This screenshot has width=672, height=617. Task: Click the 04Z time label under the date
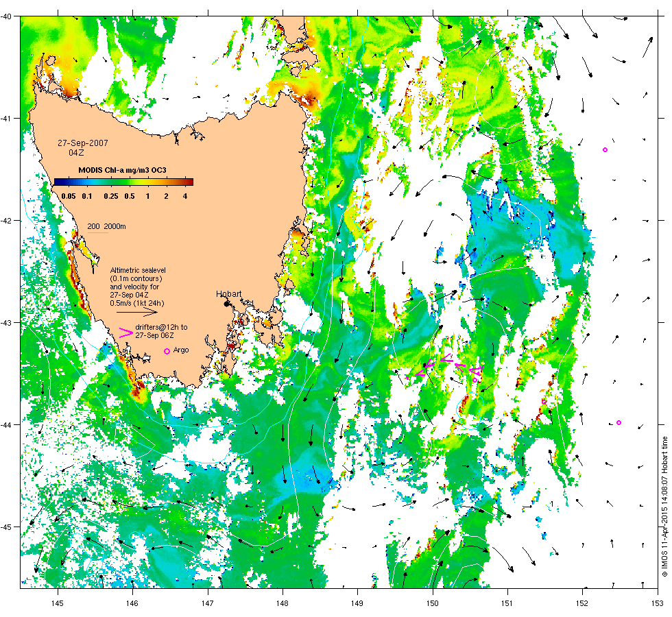76,152
